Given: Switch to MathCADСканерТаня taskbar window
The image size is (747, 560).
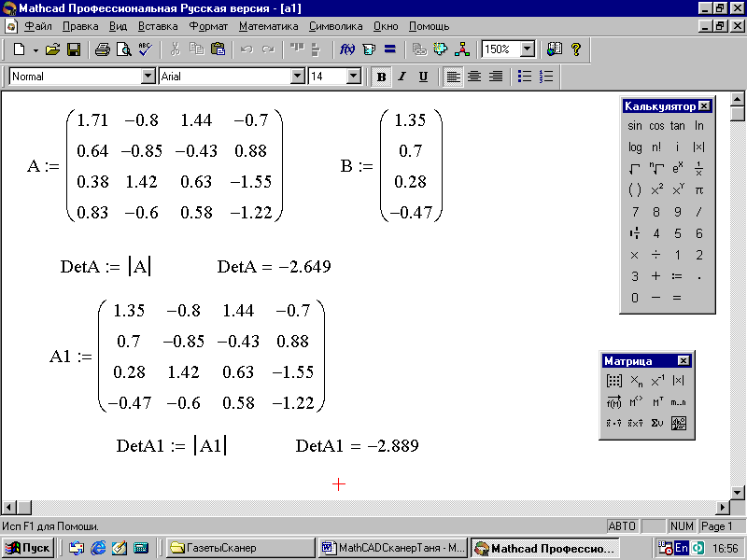Looking at the screenshot, I should tap(392, 548).
